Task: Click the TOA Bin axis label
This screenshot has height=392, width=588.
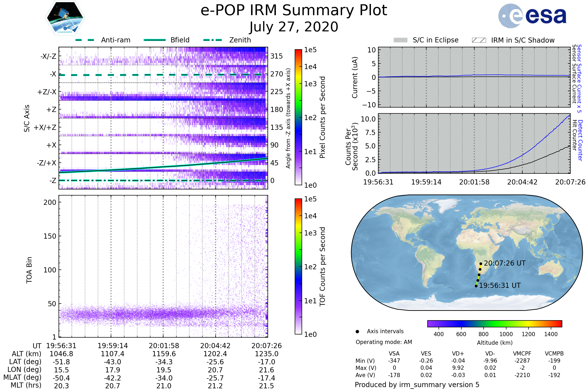Action: (29, 270)
